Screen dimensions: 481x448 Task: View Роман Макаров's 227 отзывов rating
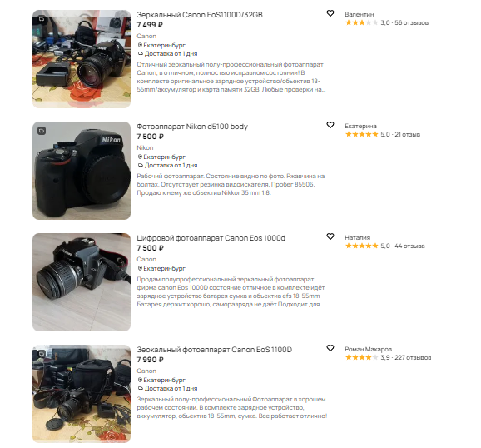pos(388,357)
